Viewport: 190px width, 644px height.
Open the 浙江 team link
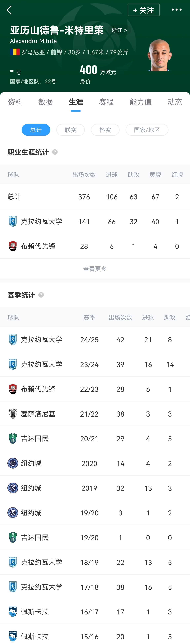119,30
